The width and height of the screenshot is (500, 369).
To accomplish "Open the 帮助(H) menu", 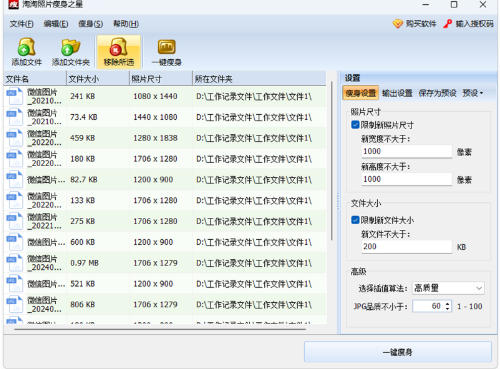I will point(126,24).
